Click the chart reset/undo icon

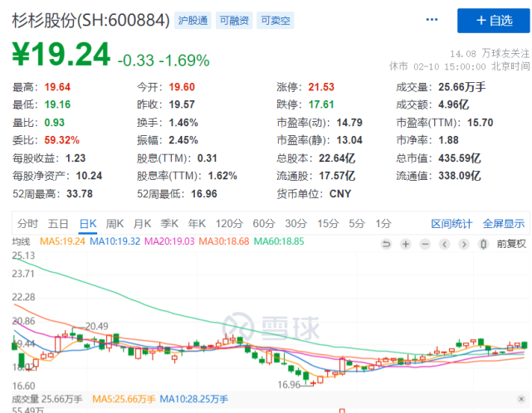(386, 243)
